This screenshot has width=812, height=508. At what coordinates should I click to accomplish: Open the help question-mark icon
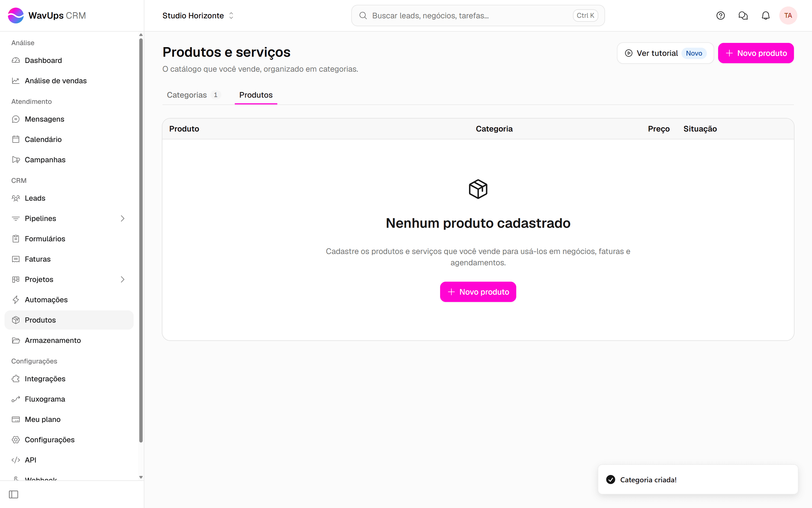[x=720, y=16]
